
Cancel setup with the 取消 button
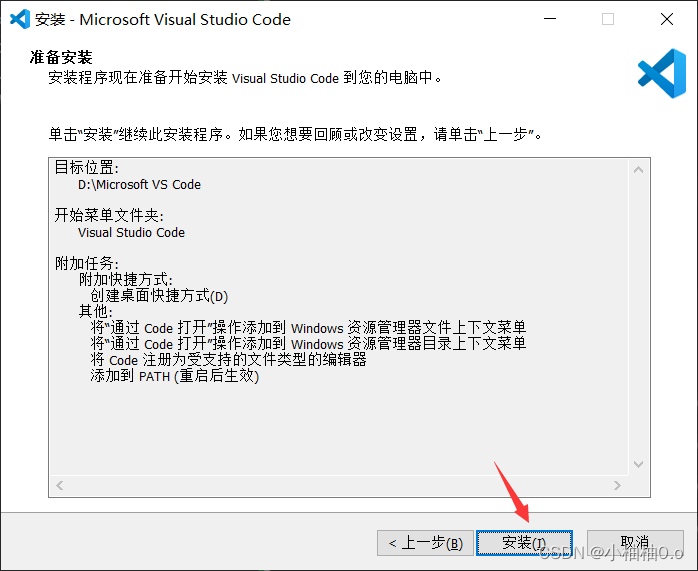(x=635, y=543)
